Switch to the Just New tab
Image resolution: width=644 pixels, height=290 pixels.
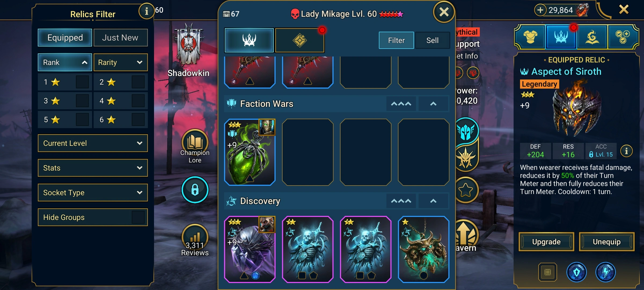[120, 38]
